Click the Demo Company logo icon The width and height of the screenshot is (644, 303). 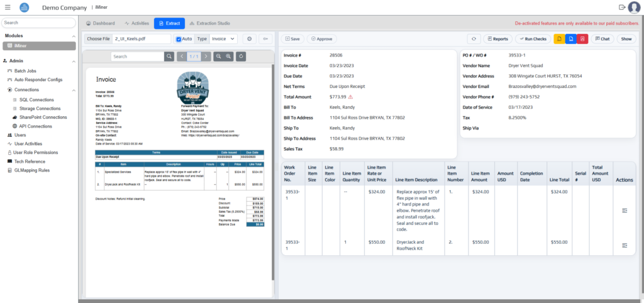tap(25, 8)
